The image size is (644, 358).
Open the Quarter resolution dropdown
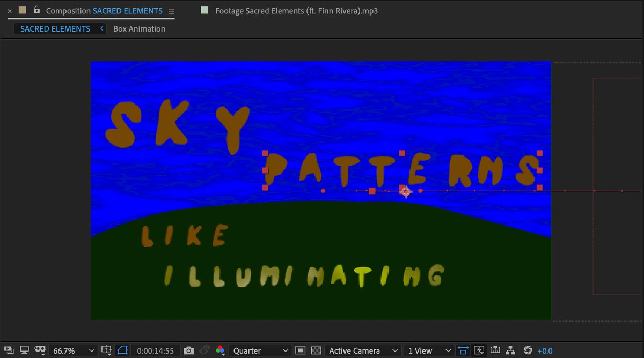coord(260,350)
